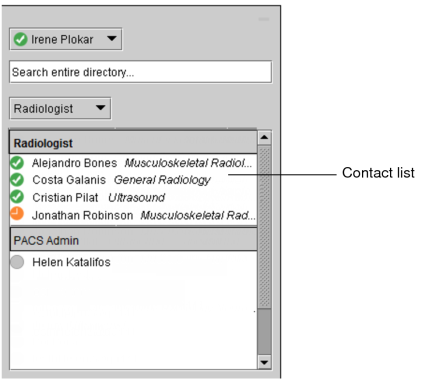Click the scrollbar down arrow
The height and width of the screenshot is (381, 425).
click(265, 362)
